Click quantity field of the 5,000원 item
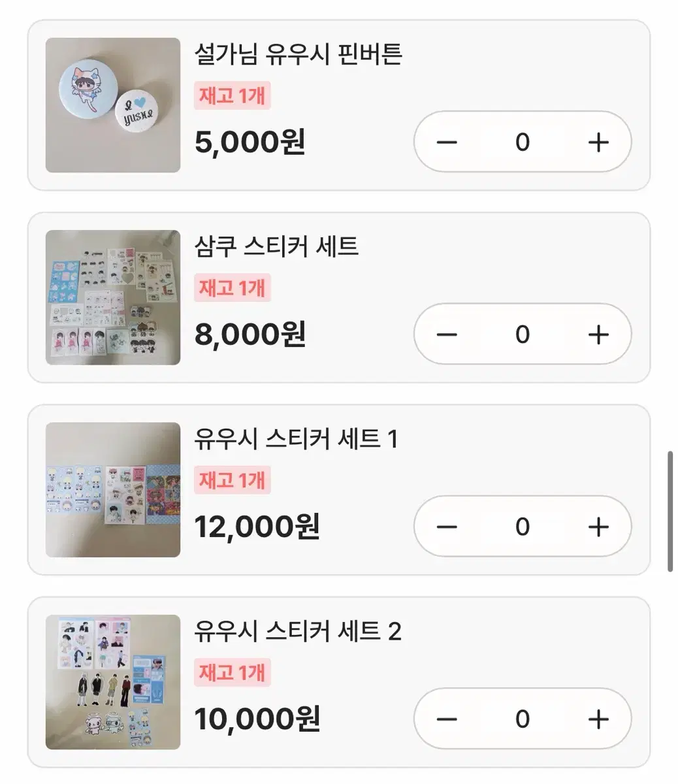Screen dimensions: 678x784 pyautogui.click(x=523, y=142)
